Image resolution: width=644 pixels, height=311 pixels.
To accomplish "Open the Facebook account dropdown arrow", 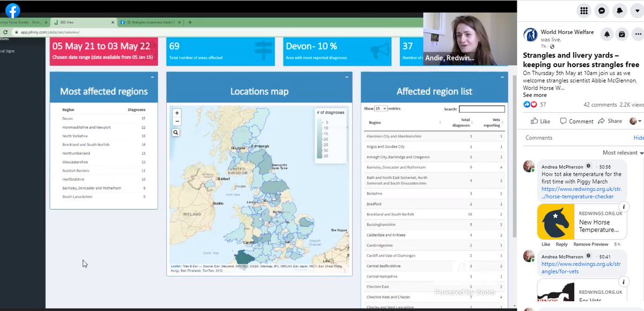I will pos(637,11).
